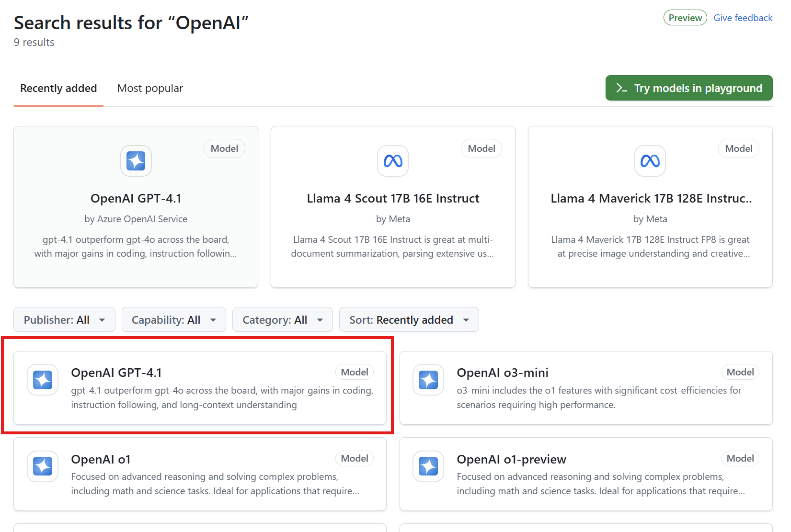Click 'by Meta' under Llama 4 Maverick

click(x=650, y=219)
